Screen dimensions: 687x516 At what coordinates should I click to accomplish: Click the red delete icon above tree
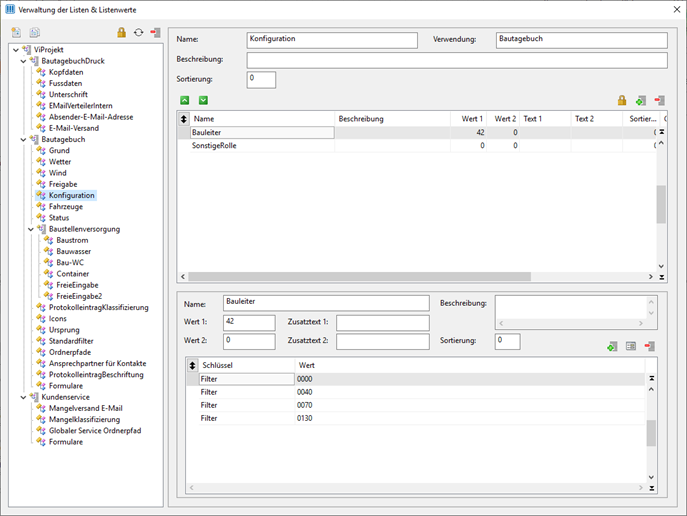(156, 32)
